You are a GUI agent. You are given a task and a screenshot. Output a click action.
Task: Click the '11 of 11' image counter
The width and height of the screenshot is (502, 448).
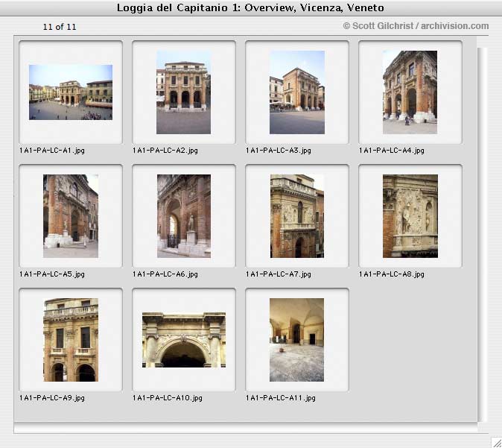tap(60, 27)
